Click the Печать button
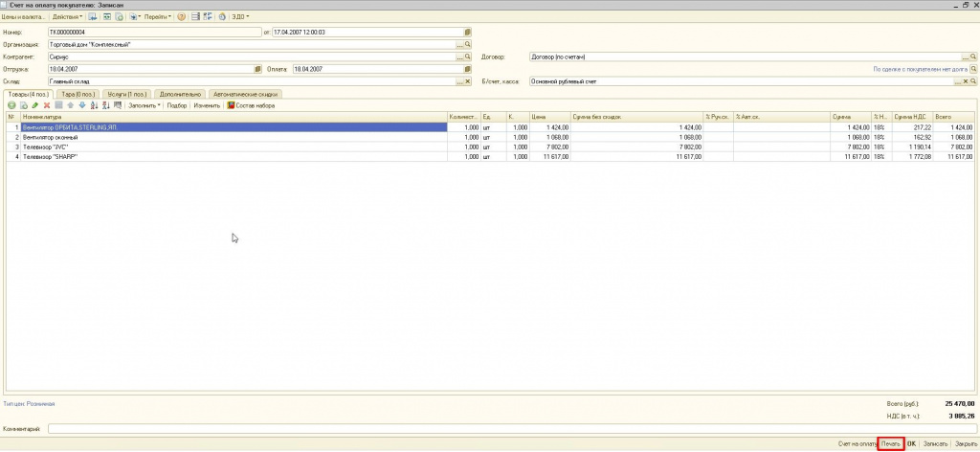980x452 pixels. (x=891, y=444)
